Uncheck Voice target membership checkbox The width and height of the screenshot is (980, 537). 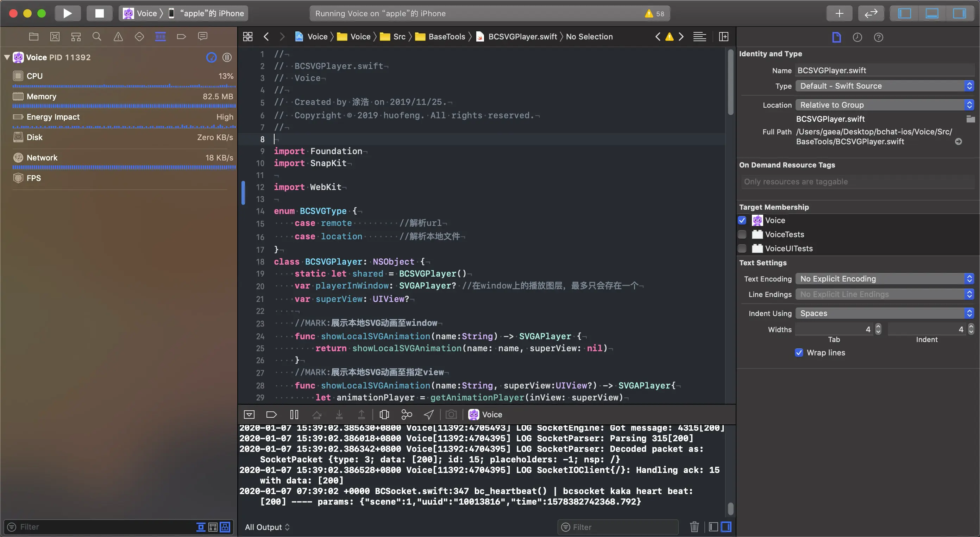point(742,220)
